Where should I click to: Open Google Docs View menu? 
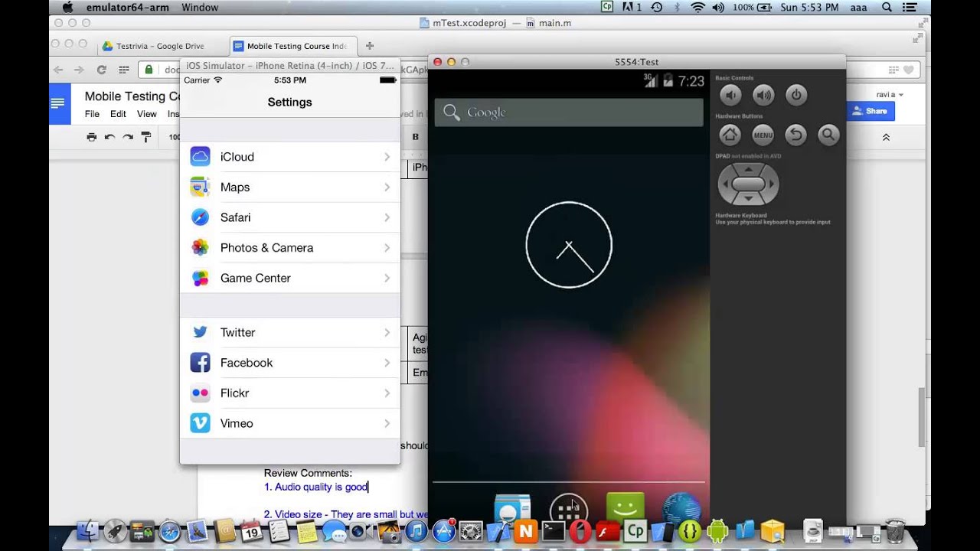click(x=147, y=114)
